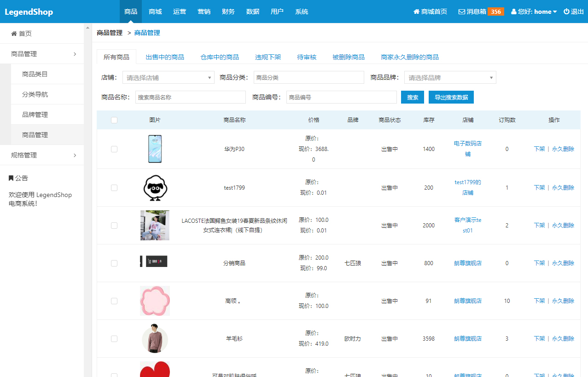The height and width of the screenshot is (377, 588).
Task: Open the home user account dropdown
Action: [534, 12]
